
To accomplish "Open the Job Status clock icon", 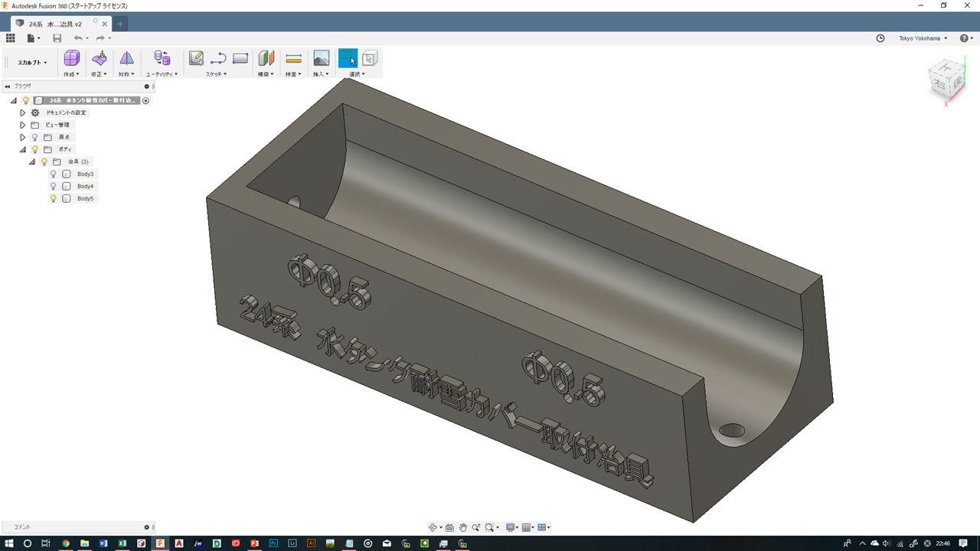I will (x=880, y=38).
